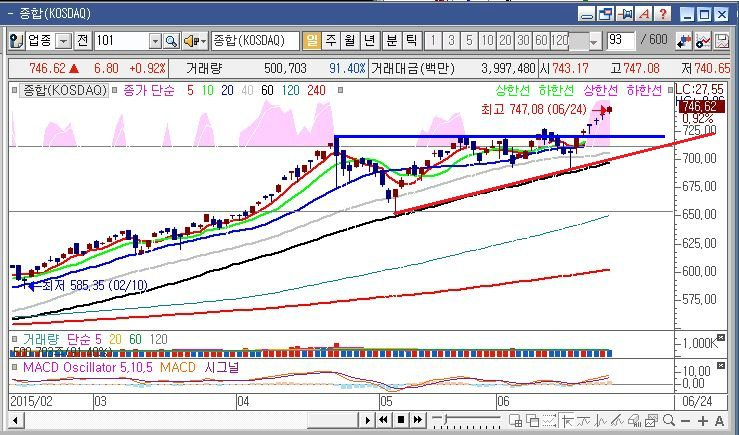The image size is (739, 435).
Task: Expand the 101 code combo box
Action: [x=155, y=41]
